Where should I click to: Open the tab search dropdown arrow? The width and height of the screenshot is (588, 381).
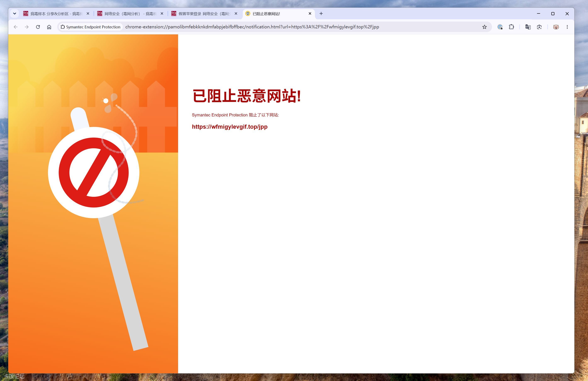[15, 14]
